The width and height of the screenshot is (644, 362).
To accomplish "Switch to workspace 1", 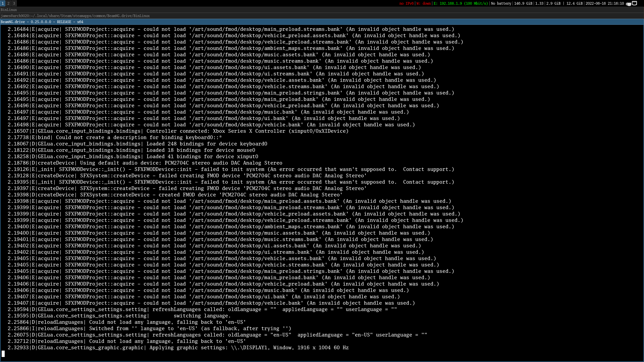I will pos(3,3).
